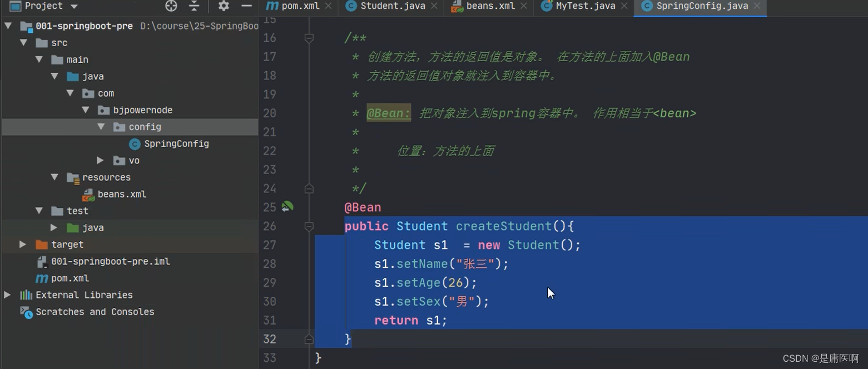Click setAge call on line 29

pyautogui.click(x=418, y=283)
